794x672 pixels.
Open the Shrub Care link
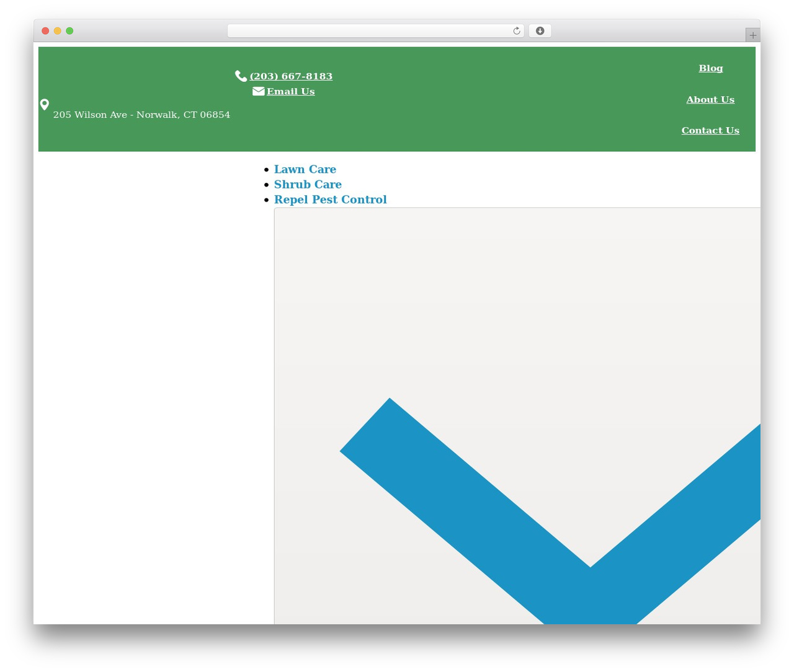pyautogui.click(x=308, y=184)
